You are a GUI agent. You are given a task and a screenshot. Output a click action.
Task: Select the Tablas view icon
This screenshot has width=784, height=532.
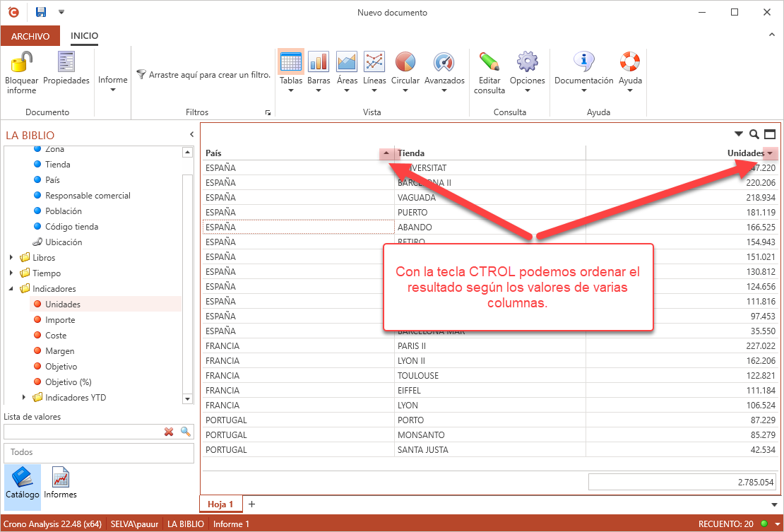point(290,62)
